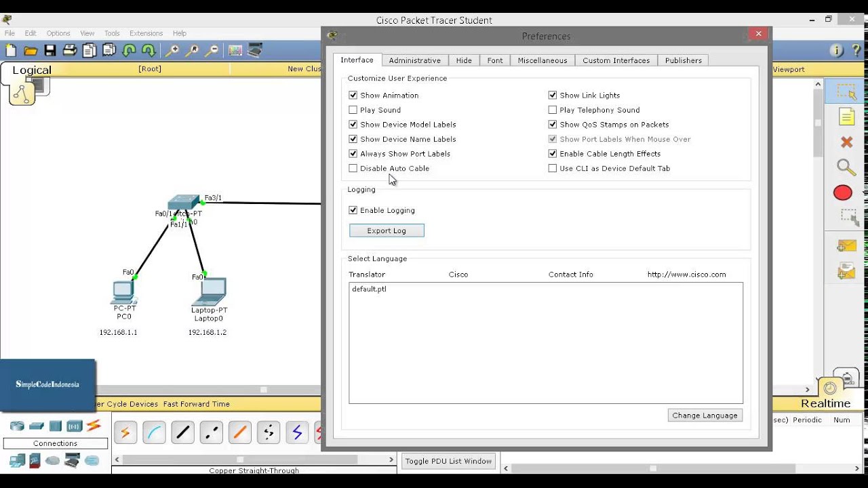Switch to the Font tab
Viewport: 868px width, 488px height.
(495, 60)
